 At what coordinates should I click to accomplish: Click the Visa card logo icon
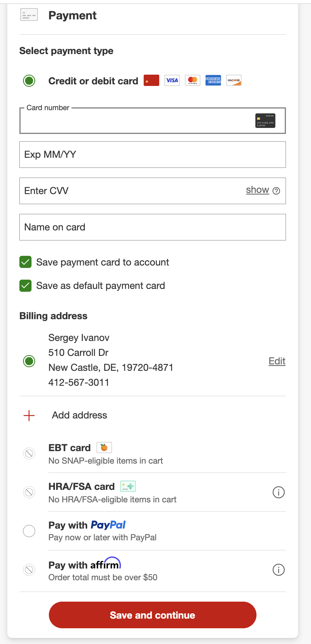[172, 80]
